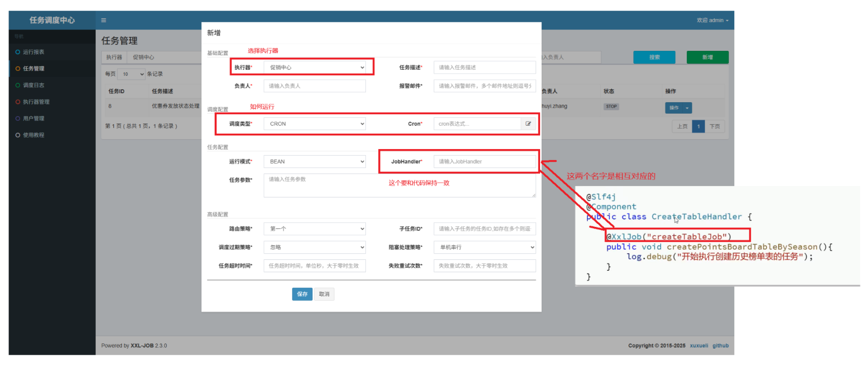Click the 任务ID column header
The height and width of the screenshot is (373, 868).
pyautogui.click(x=116, y=91)
